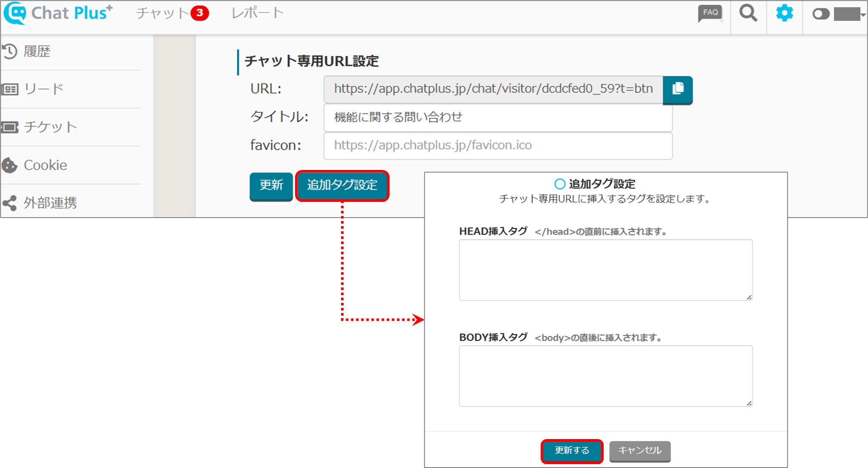Open settings via the gear icon
This screenshot has width=868, height=468.
(784, 14)
